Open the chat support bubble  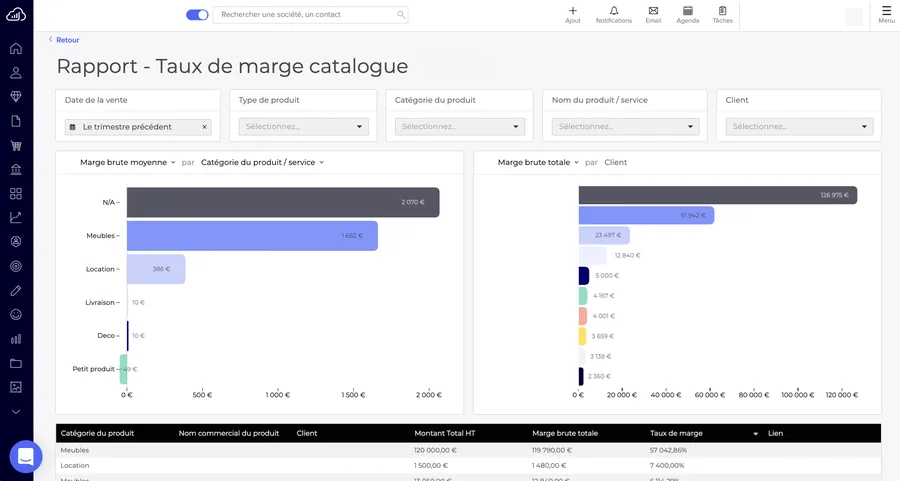coord(26,457)
